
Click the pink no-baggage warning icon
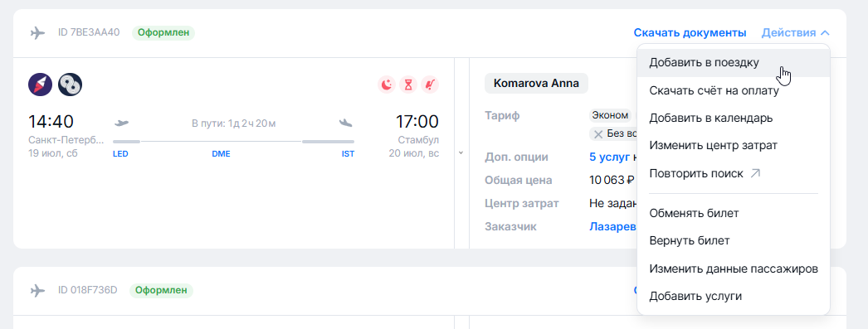click(x=430, y=85)
